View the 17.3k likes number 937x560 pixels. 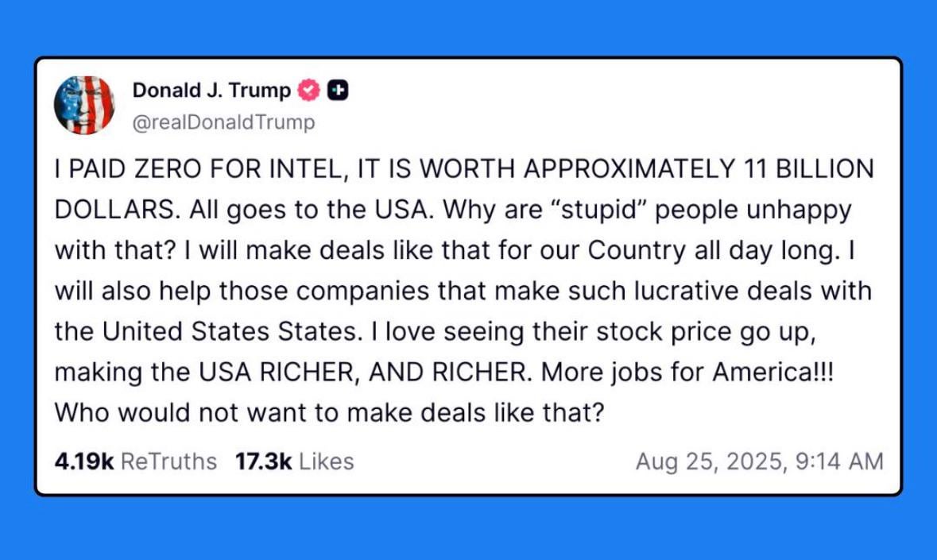click(264, 461)
